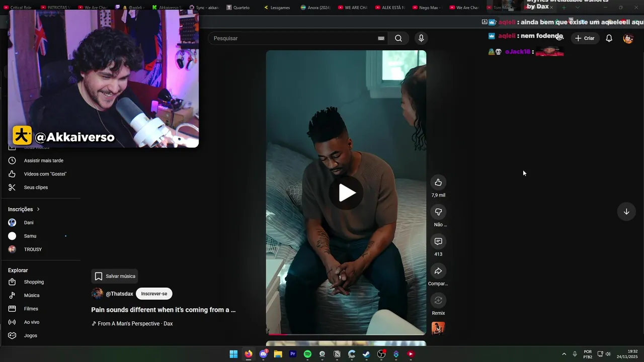Expand the Inscrições section
Image resolution: width=644 pixels, height=362 pixels.
(x=24, y=209)
